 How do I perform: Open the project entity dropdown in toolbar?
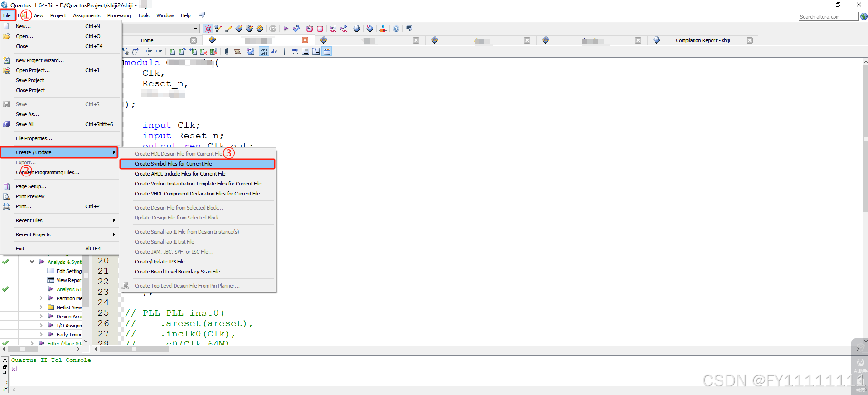pyautogui.click(x=195, y=29)
